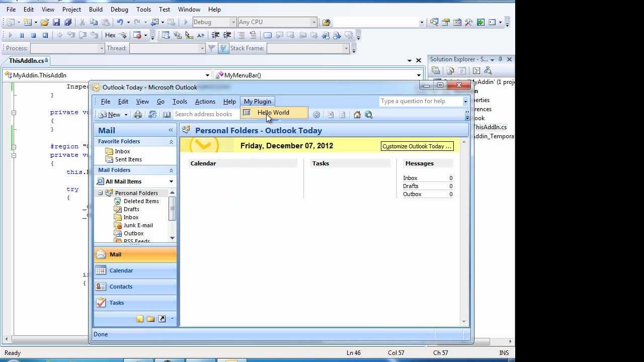Collapse Favorite Folders section

click(x=171, y=142)
